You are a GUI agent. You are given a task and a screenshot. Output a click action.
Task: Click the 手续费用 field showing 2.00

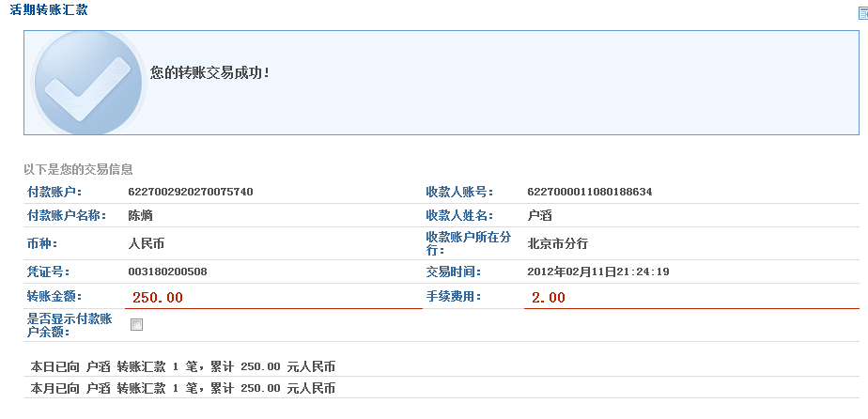point(690,297)
